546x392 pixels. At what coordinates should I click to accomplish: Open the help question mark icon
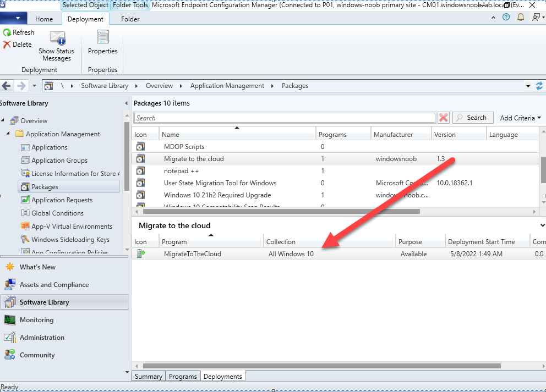point(506,17)
